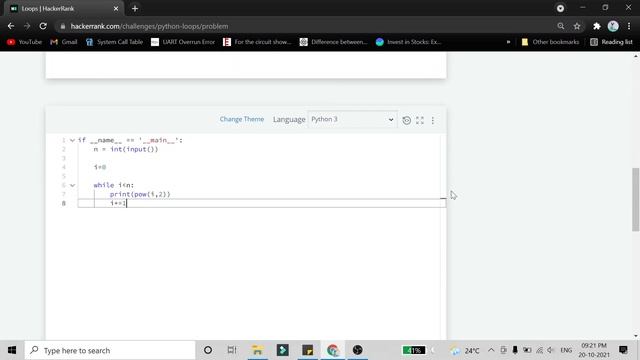
Task: Open File Explorer from the taskbar
Action: point(257,350)
